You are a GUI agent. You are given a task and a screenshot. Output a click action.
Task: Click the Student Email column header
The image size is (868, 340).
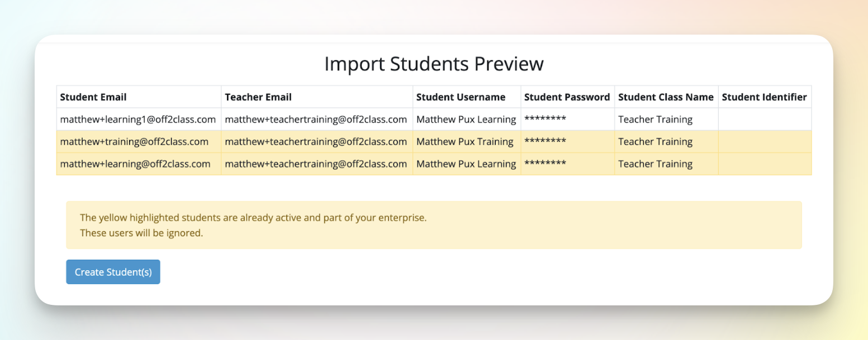pos(93,97)
